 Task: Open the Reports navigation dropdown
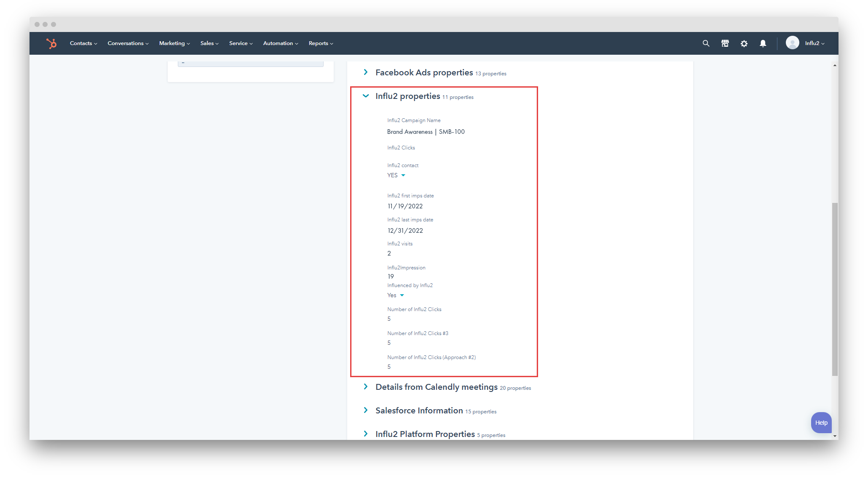click(321, 43)
